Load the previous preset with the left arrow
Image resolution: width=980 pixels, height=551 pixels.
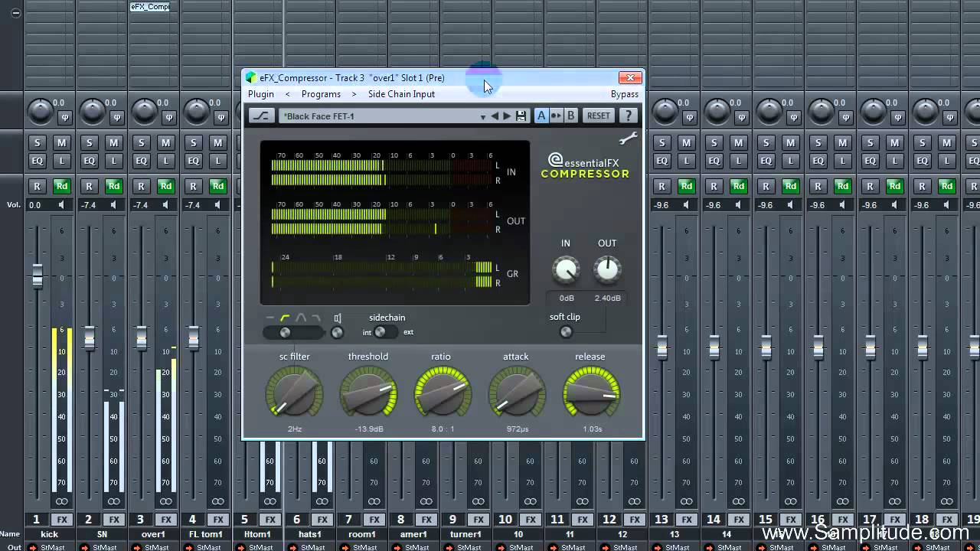(495, 116)
